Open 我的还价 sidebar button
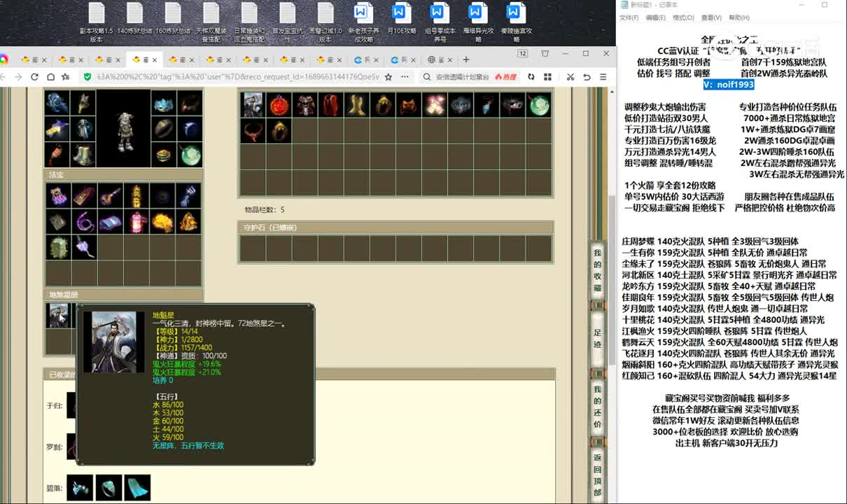Viewport: 847px width, 504px height. pyautogui.click(x=597, y=407)
